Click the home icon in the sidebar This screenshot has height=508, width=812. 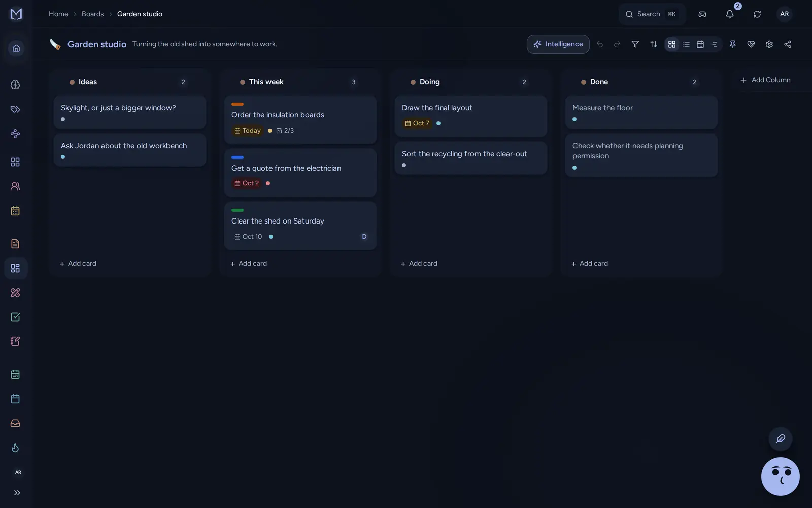16,48
